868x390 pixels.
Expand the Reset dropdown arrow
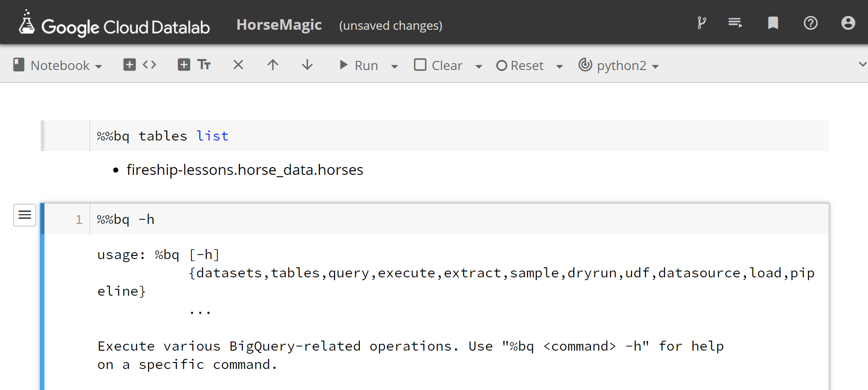pos(559,66)
